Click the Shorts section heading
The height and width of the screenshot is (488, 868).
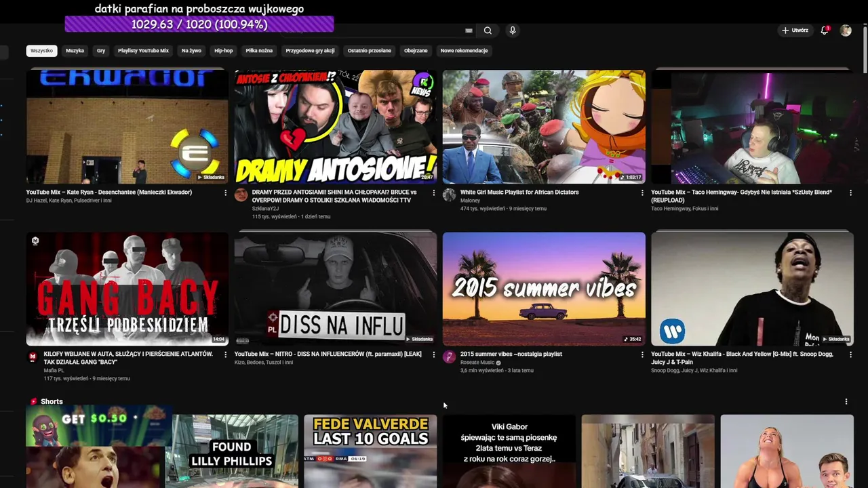[52, 402]
